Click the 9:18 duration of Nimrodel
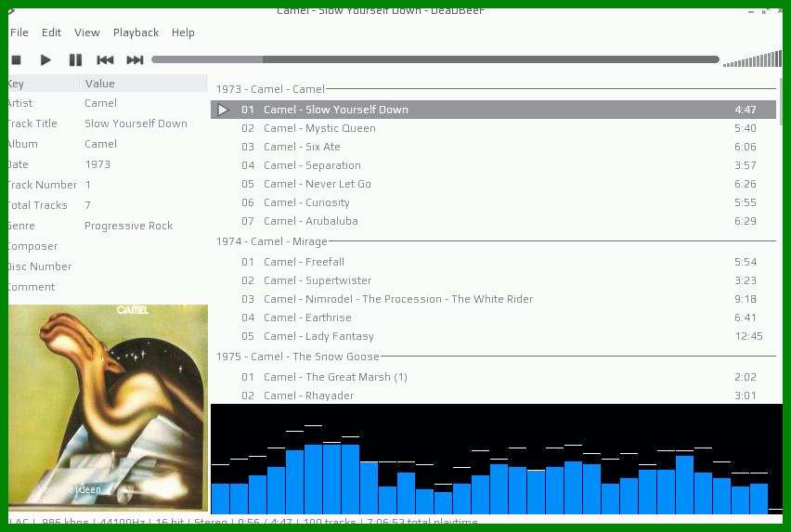Image resolution: width=791 pixels, height=532 pixels. 746,299
